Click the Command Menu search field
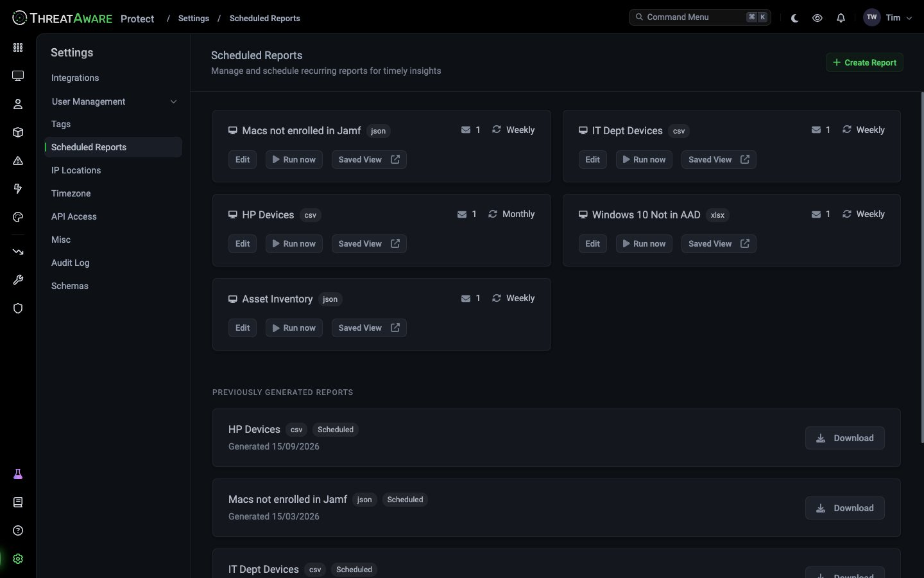 (x=700, y=17)
